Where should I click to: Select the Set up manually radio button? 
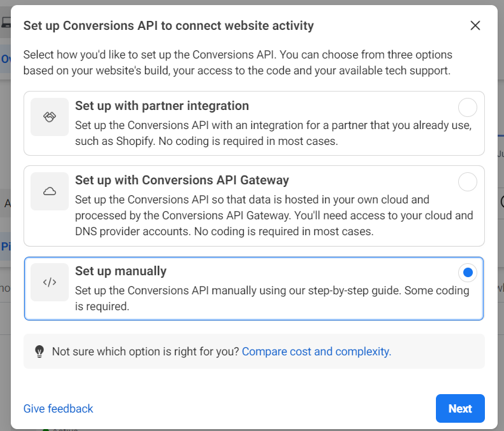point(468,273)
